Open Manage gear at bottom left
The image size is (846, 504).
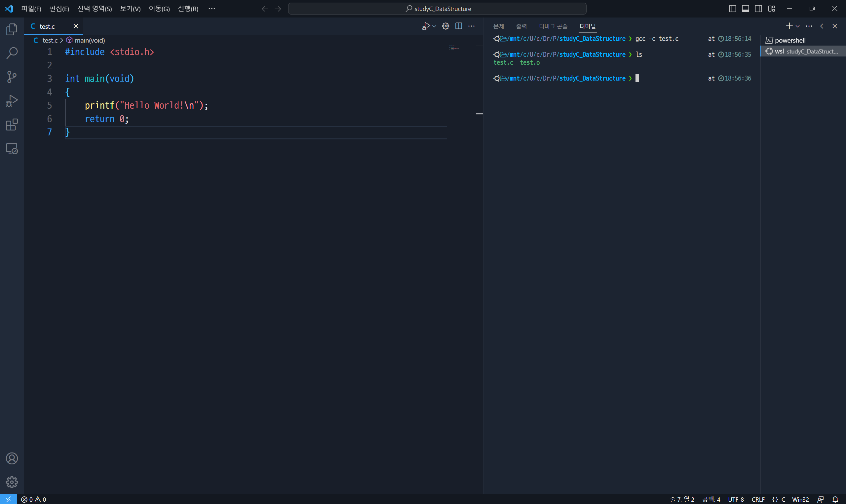pyautogui.click(x=12, y=482)
